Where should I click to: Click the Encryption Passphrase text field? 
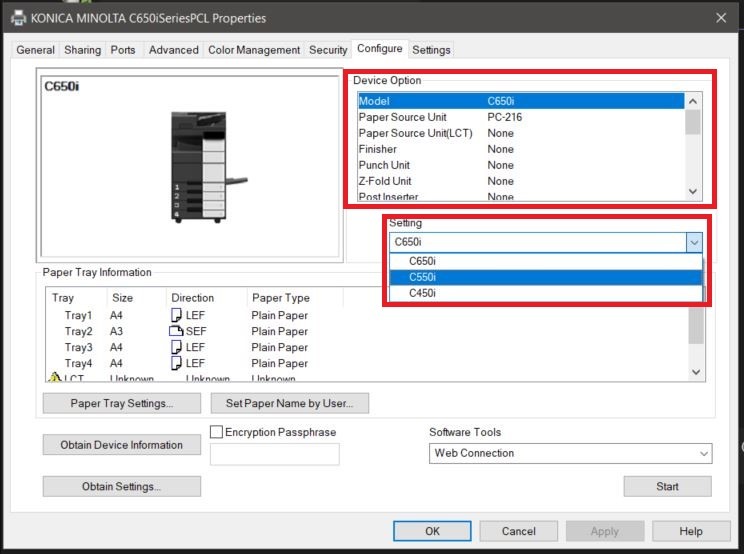tap(274, 454)
